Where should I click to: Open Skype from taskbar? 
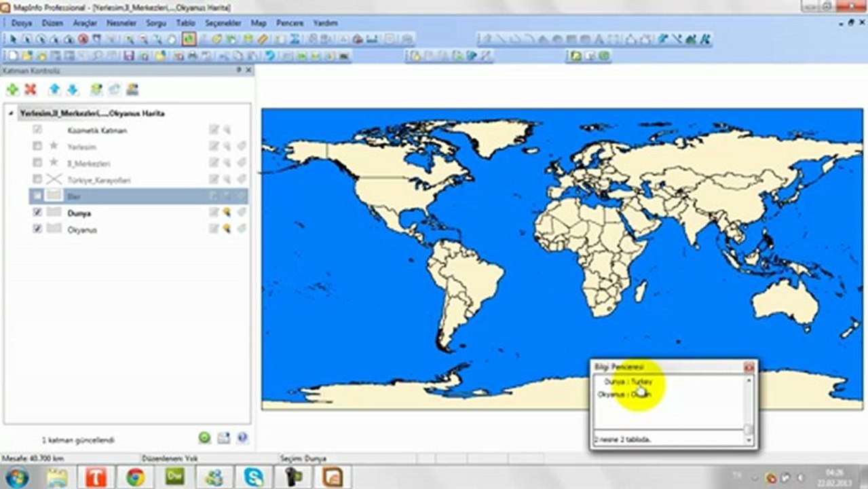click(255, 477)
